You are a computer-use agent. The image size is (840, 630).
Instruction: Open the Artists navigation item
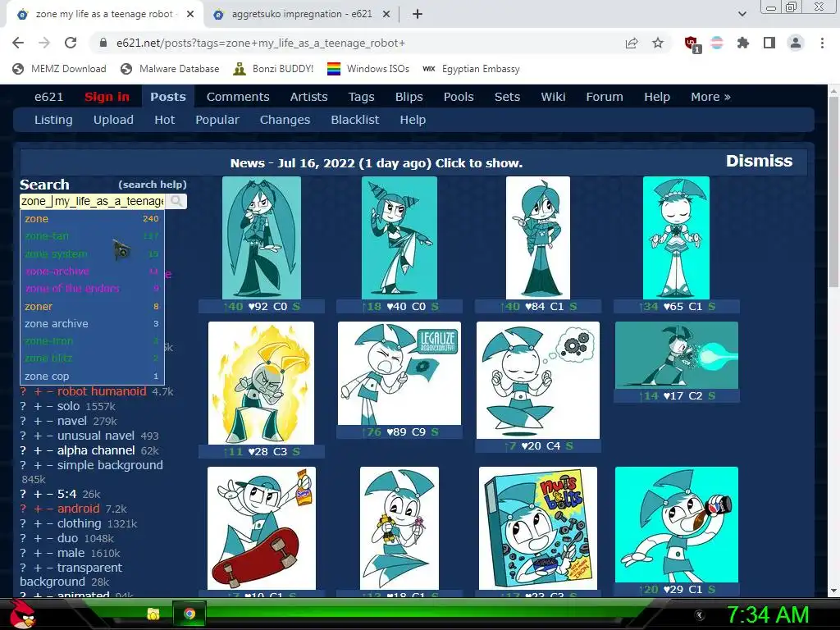click(x=308, y=97)
